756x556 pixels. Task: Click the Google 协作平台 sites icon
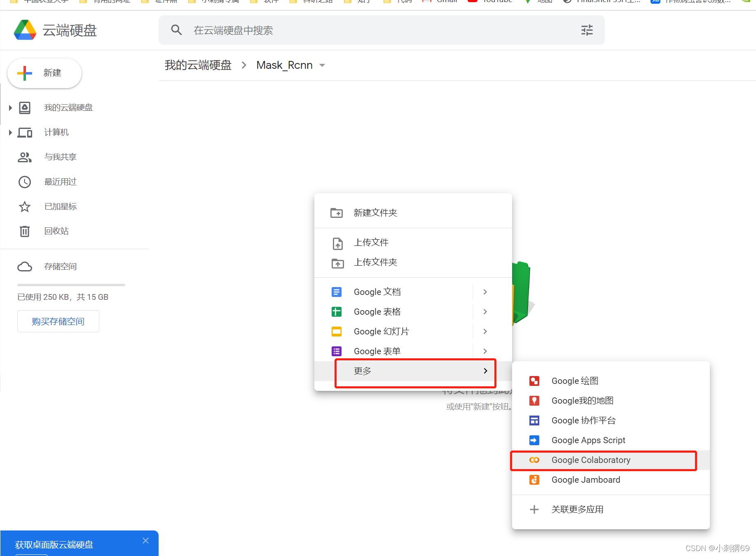[x=534, y=421]
